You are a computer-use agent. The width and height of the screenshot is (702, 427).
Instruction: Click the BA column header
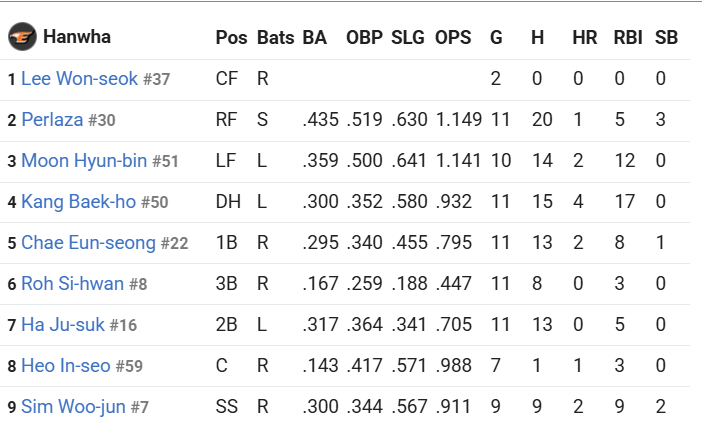315,38
